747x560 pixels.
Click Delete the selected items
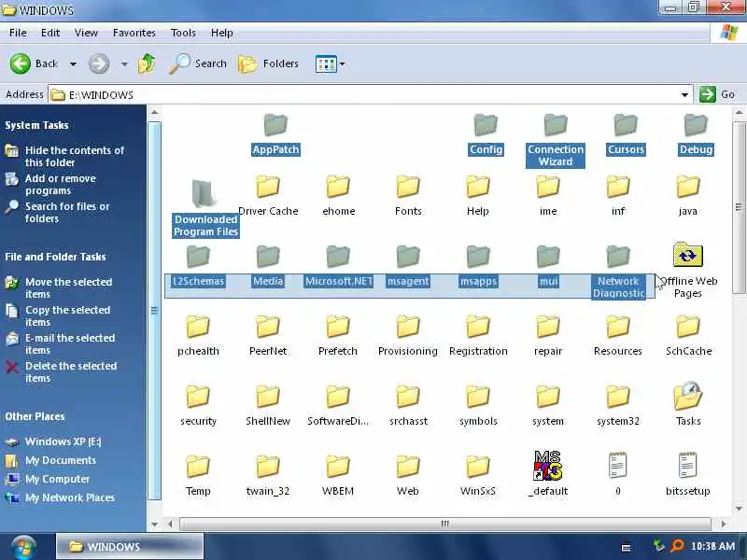(x=71, y=371)
